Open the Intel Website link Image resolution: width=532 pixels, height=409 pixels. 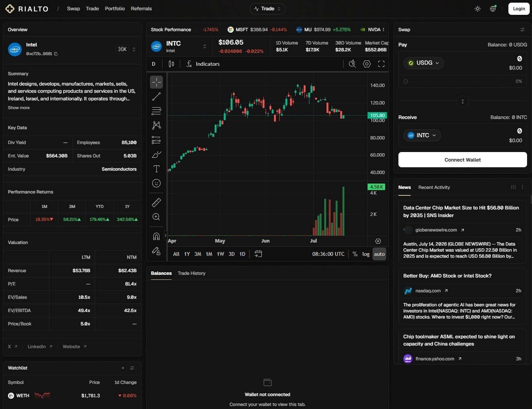(x=75, y=347)
